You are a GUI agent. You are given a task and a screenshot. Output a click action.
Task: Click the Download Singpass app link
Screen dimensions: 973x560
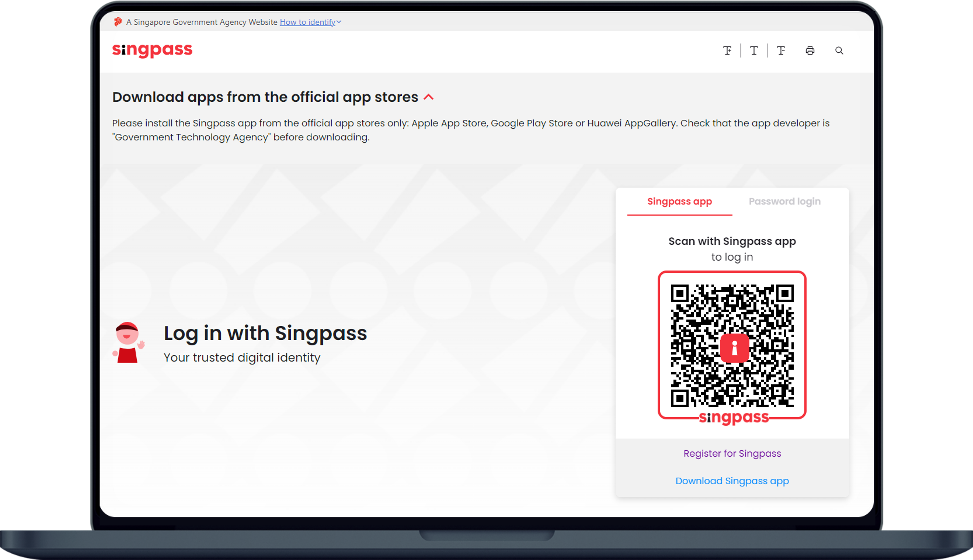coord(732,481)
